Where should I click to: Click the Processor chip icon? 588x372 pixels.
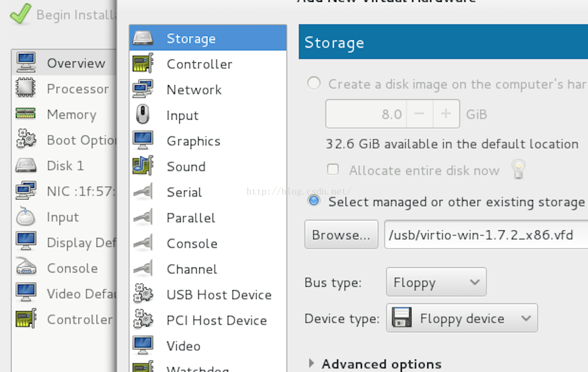coord(25,88)
